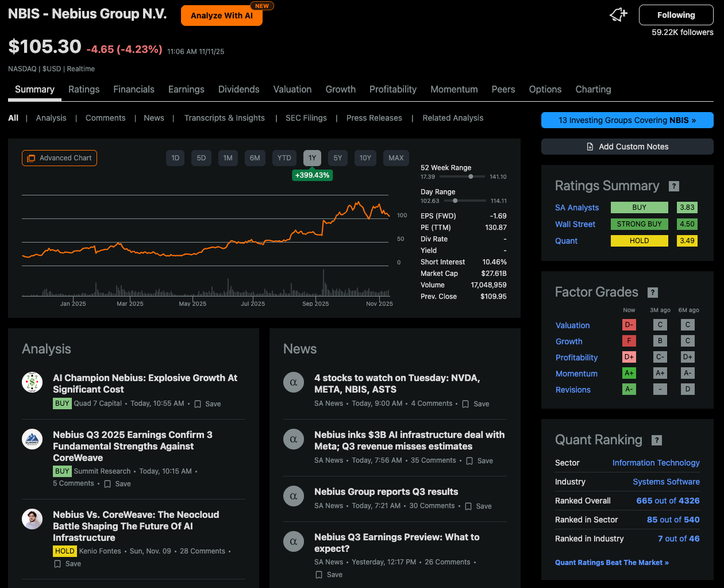Screen dimensions: 724x588
Task: Click alpha icon beside Q3 results news
Action: tap(294, 496)
